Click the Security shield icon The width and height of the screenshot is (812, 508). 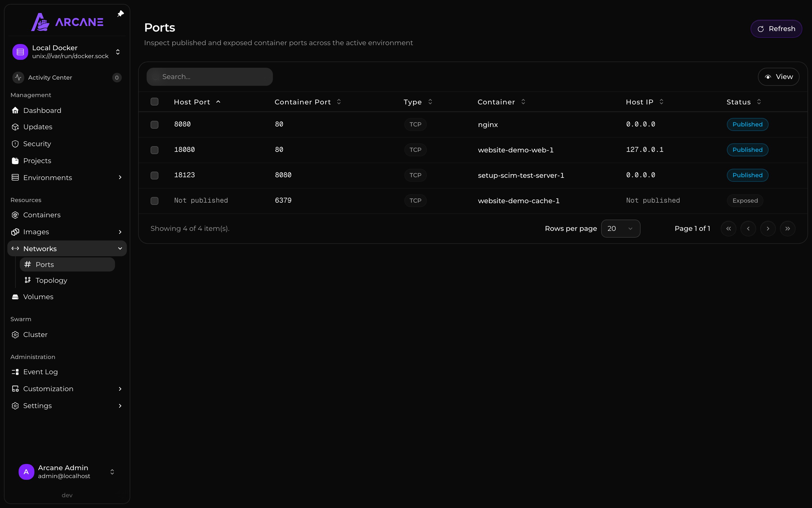pos(15,144)
